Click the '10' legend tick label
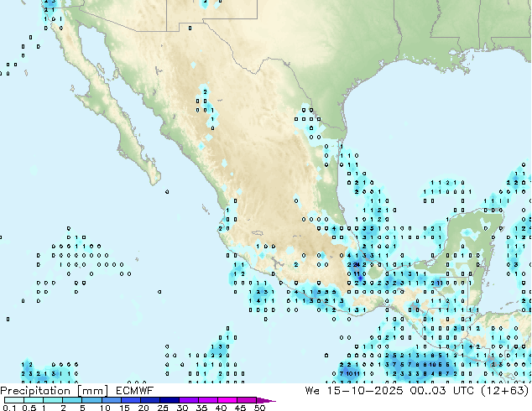 click(105, 408)
